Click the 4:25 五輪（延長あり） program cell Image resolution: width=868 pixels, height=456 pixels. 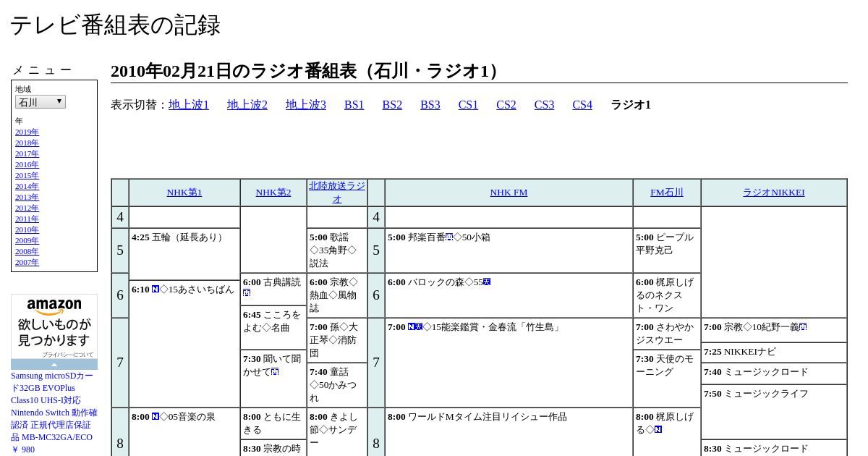(x=184, y=254)
